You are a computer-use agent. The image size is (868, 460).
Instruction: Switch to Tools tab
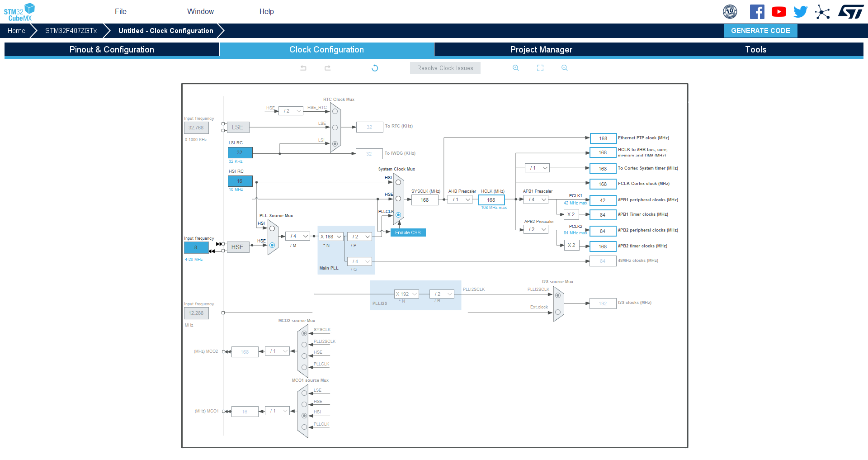(x=756, y=50)
